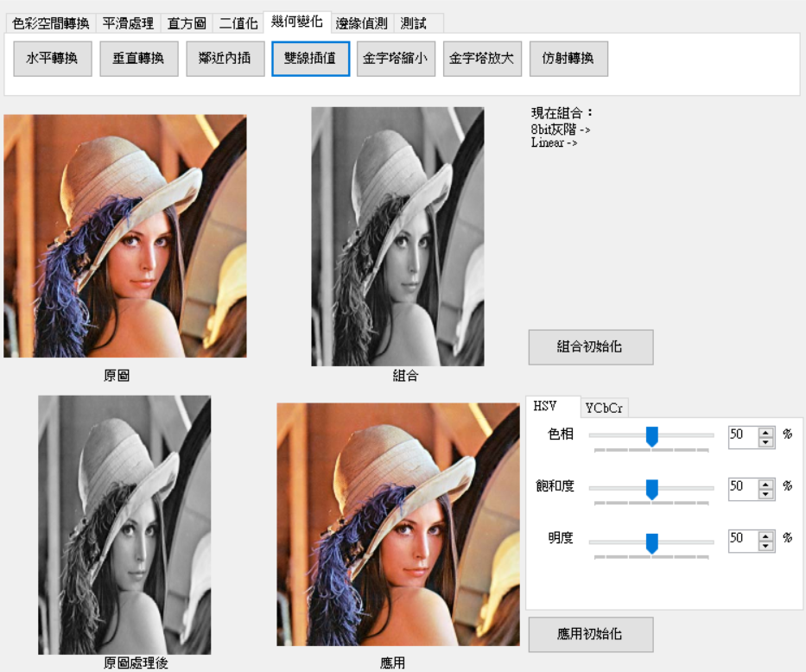Apply 鄰近內插 interpolation
The image size is (806, 672).
pos(225,59)
